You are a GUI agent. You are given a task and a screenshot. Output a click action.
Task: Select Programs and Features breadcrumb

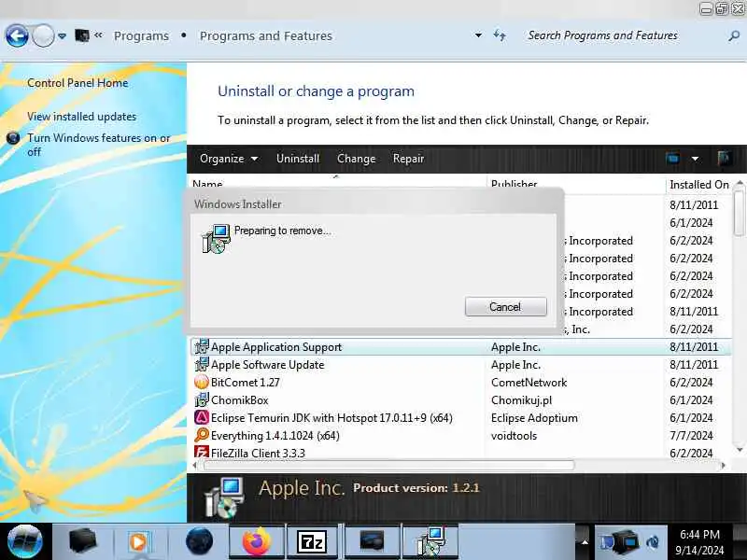[x=266, y=35]
